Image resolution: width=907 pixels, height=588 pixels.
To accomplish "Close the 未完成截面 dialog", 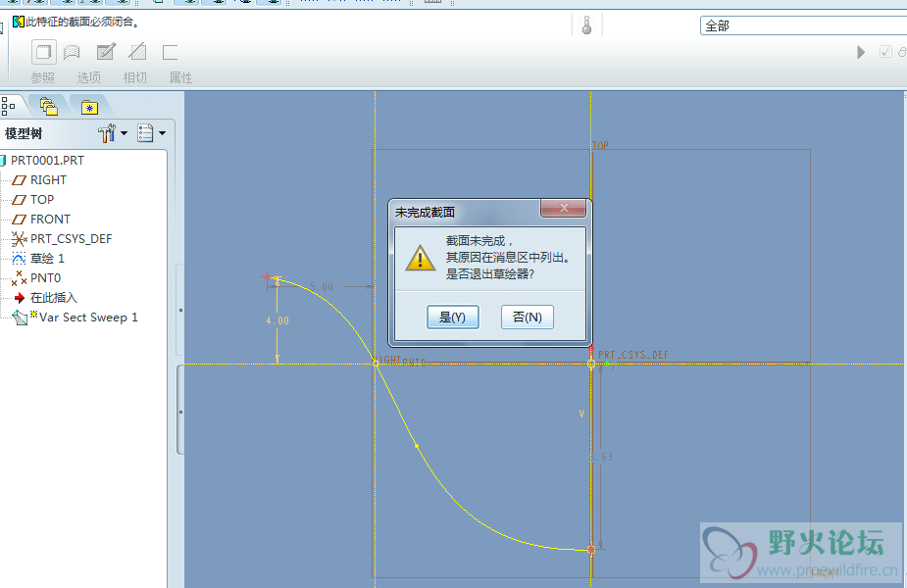I will (564, 208).
